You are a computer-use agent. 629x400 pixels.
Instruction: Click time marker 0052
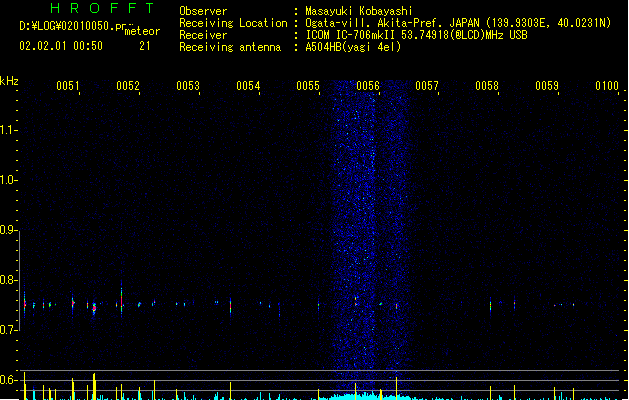pos(128,86)
